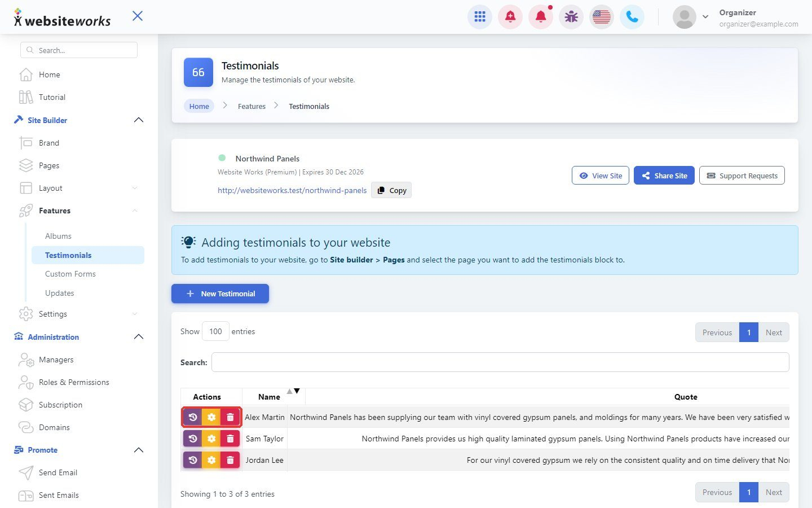
Task: Open notifications bell with red dot
Action: coord(541,17)
